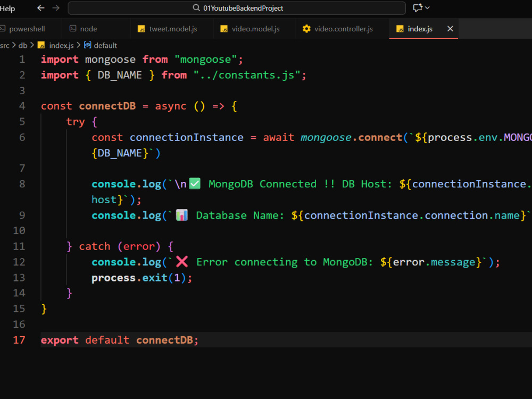
Task: Switch to the node terminal tab
Action: click(88, 29)
